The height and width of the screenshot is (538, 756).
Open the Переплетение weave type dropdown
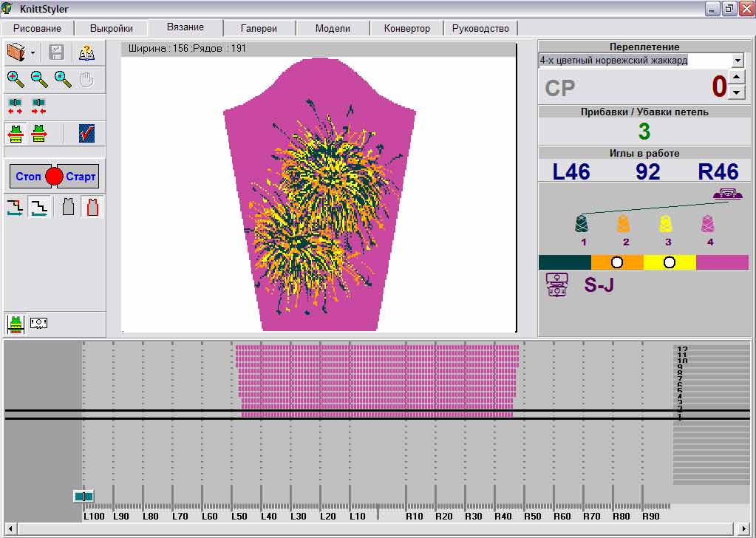coord(738,61)
